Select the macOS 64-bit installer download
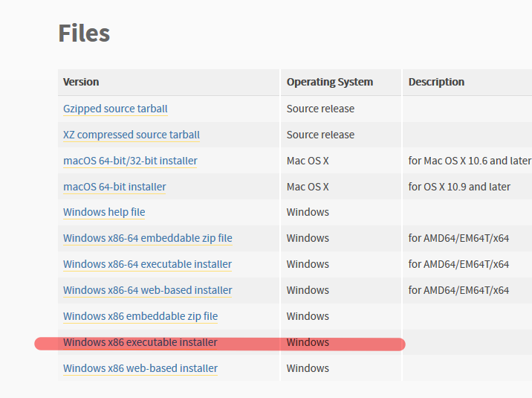The image size is (532, 398). point(114,187)
